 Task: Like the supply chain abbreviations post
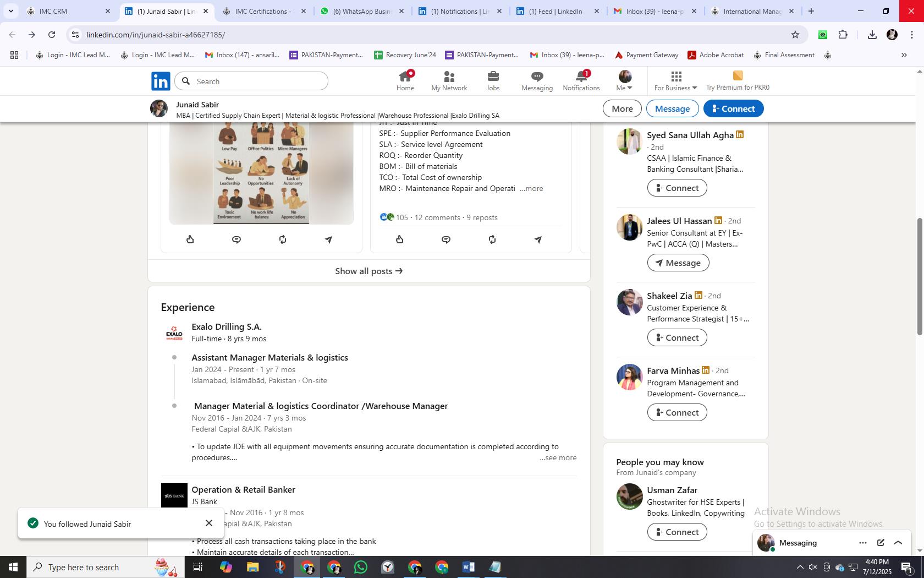[400, 239]
